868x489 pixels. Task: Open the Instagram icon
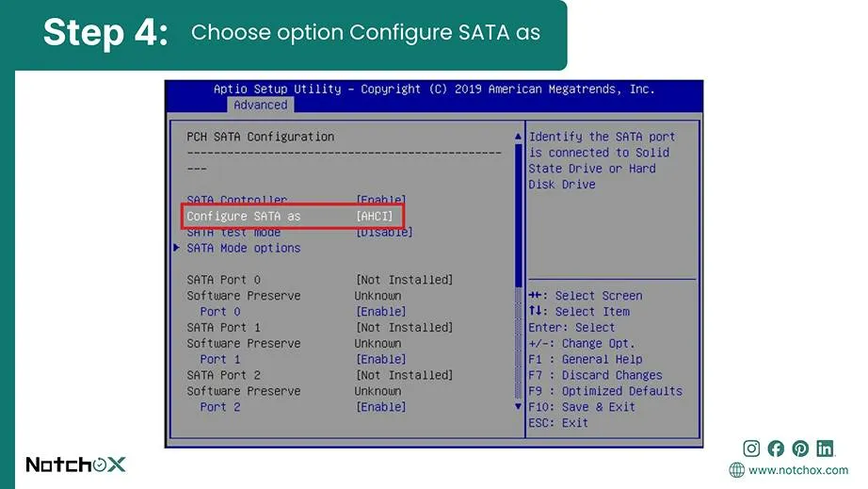click(751, 448)
